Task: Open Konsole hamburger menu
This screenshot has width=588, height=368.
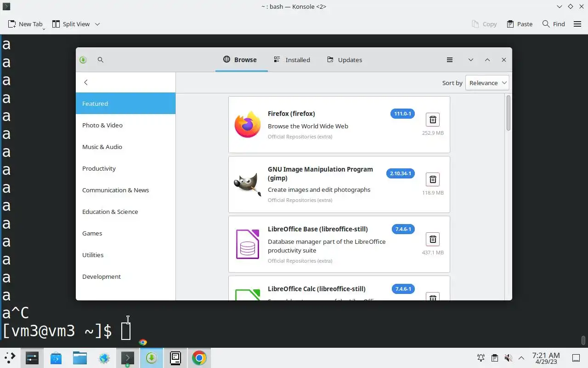Action: coord(577,24)
